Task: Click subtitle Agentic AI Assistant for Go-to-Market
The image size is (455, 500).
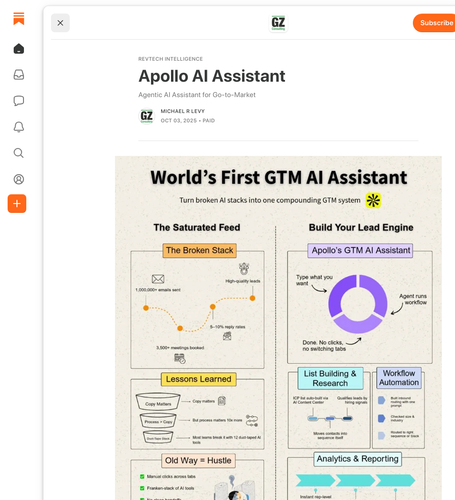Action: pos(197,95)
